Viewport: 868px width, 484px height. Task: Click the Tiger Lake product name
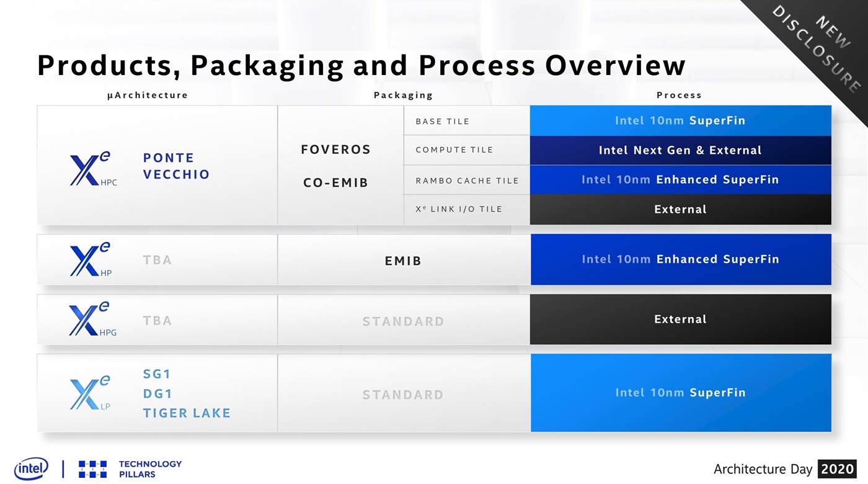click(x=187, y=413)
